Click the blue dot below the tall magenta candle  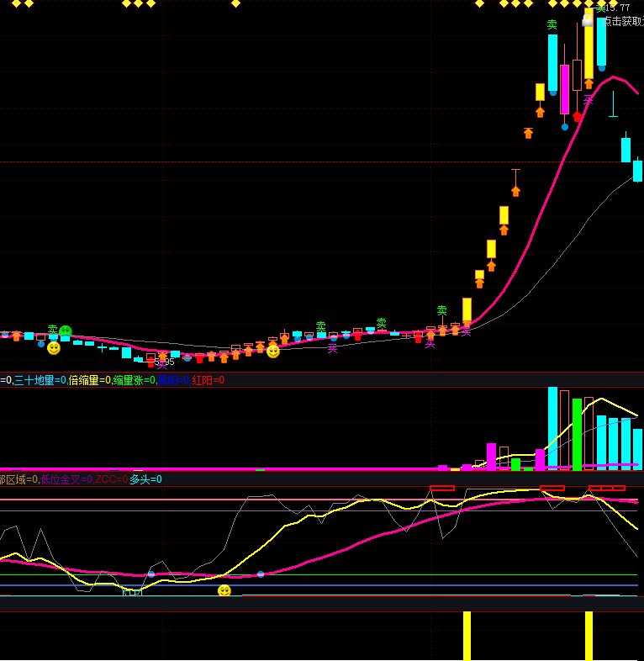point(565,127)
